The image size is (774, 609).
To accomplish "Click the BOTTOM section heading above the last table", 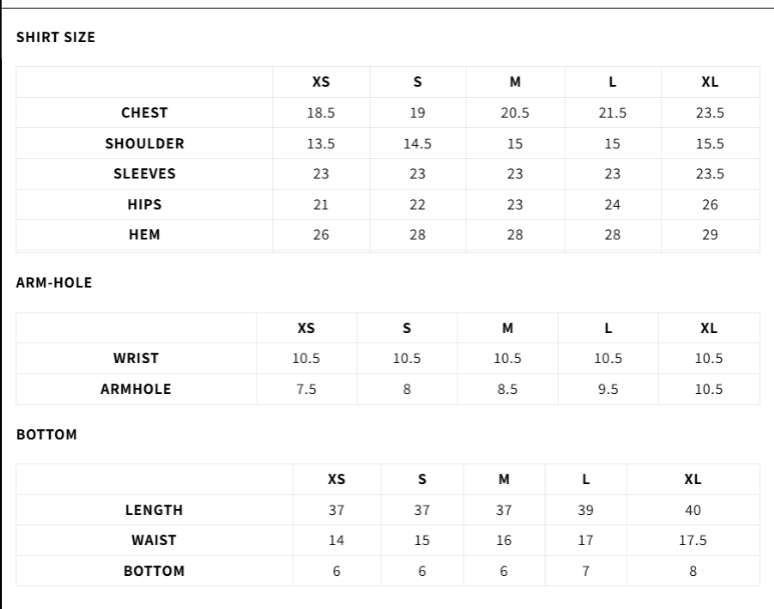I will [x=47, y=435].
